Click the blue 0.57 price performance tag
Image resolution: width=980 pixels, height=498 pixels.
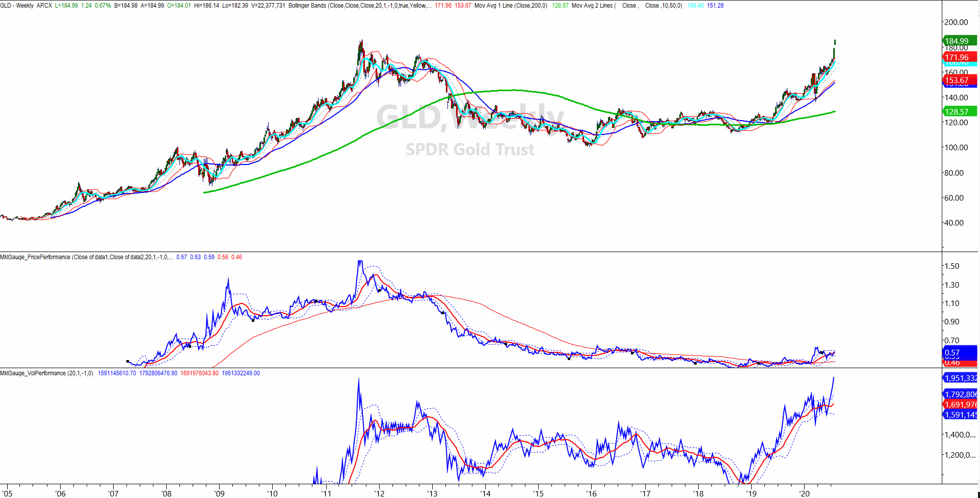coord(958,352)
